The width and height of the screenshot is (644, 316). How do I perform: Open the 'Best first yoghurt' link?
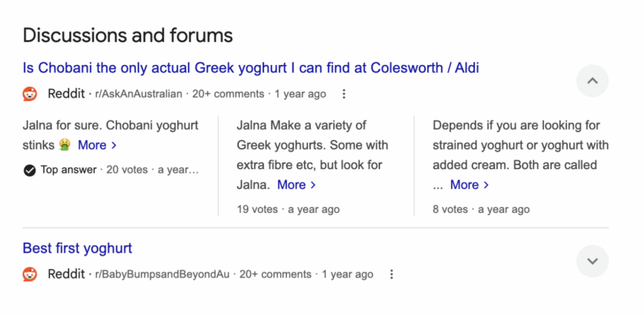pyautogui.click(x=77, y=248)
